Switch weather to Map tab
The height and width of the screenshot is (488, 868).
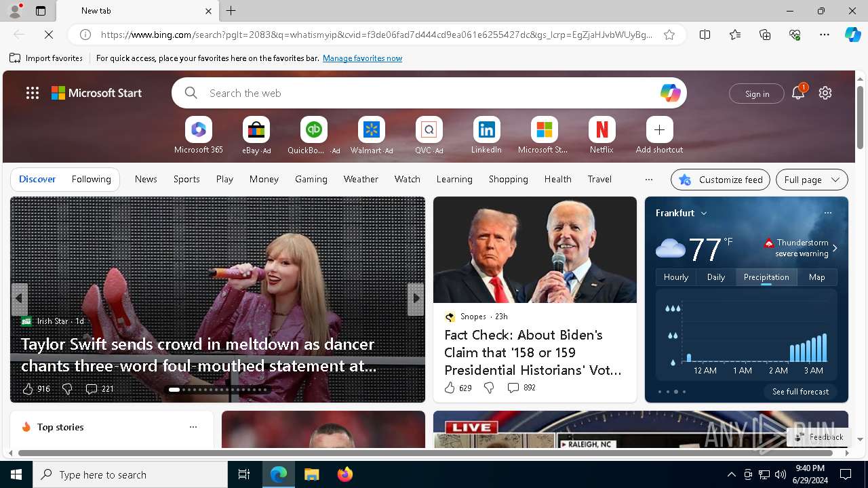tap(817, 277)
